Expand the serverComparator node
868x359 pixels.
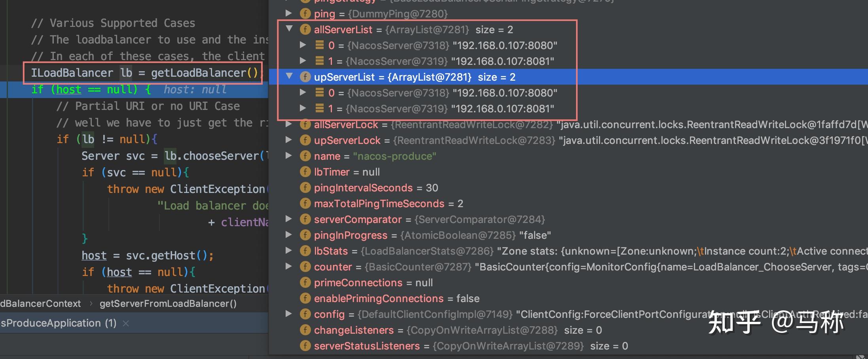click(289, 219)
